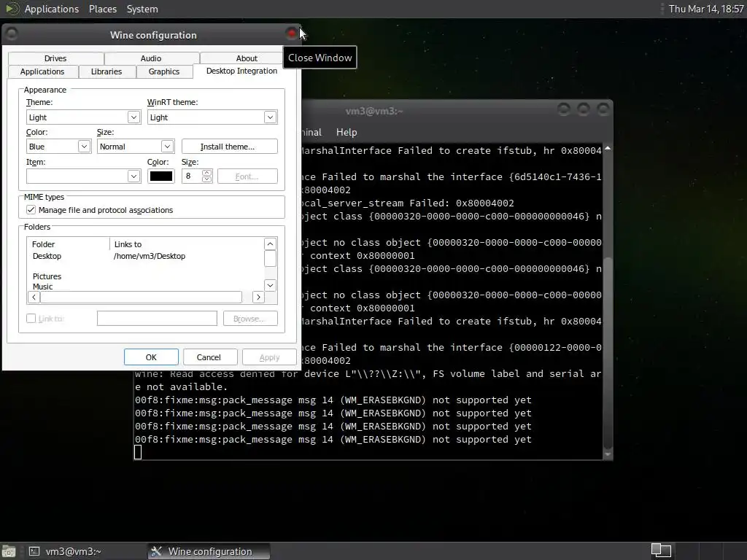The image size is (747, 560).
Task: Confirm with the OK button
Action: [151, 357]
